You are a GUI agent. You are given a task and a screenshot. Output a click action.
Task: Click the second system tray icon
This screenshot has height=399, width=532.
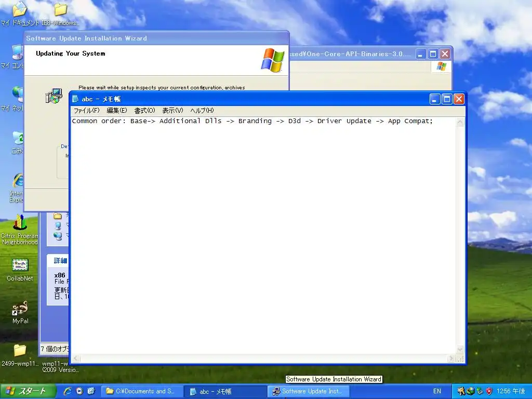pos(470,391)
